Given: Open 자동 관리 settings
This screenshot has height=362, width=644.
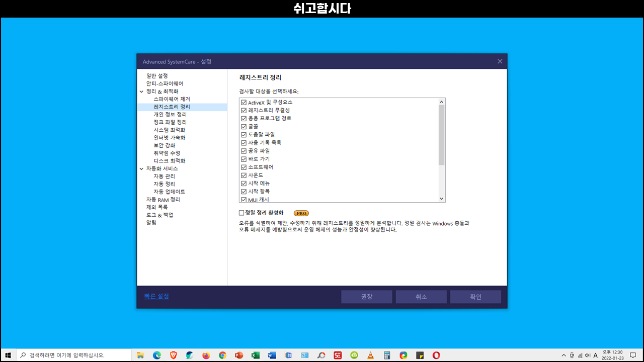Looking at the screenshot, I should (165, 176).
